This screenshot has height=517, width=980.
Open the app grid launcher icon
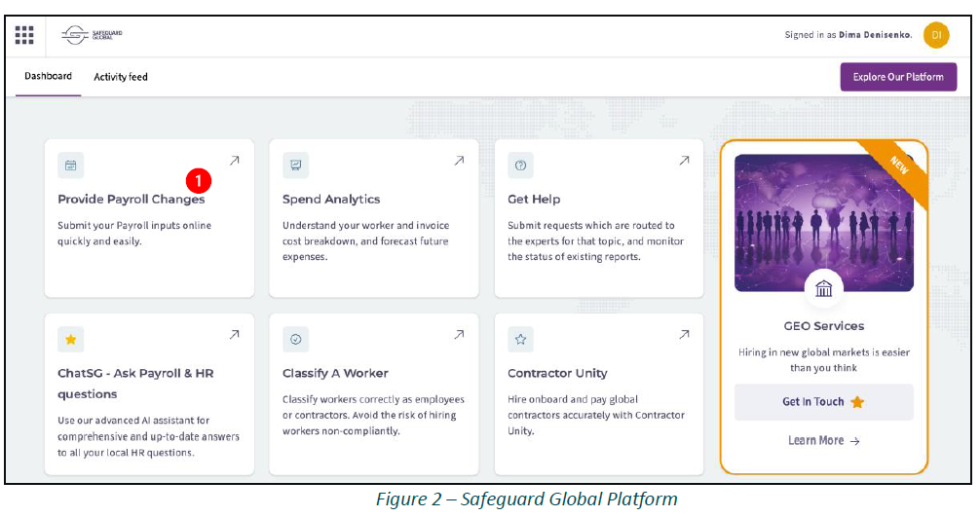(24, 35)
